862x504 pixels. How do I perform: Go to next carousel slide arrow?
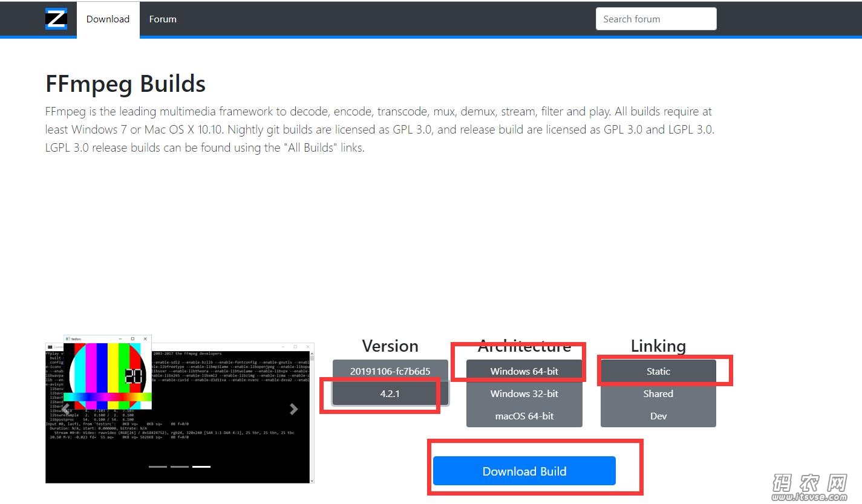coord(294,409)
